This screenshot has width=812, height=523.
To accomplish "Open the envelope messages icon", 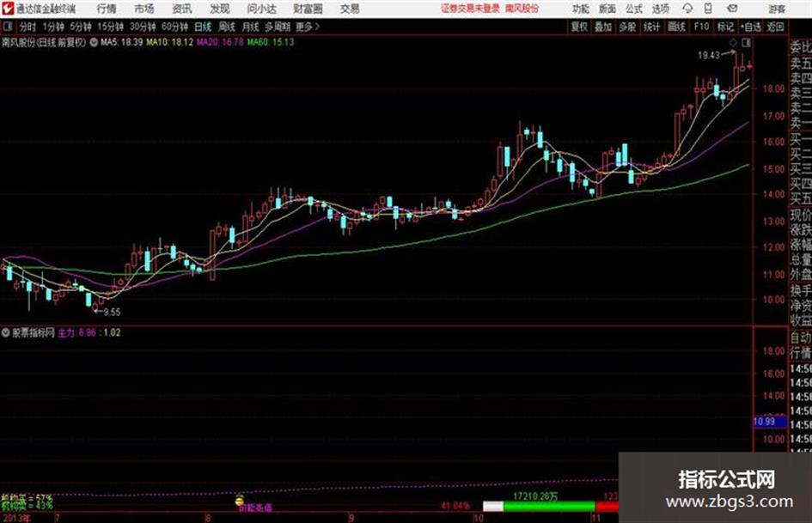I will [x=732, y=9].
